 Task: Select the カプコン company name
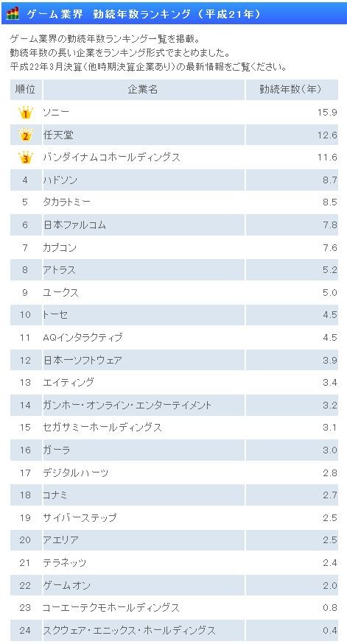[60, 247]
